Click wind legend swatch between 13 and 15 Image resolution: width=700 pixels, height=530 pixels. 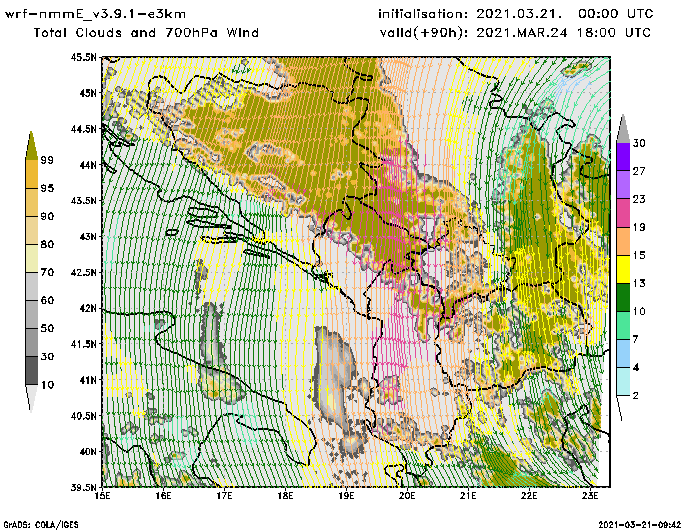[623, 269]
